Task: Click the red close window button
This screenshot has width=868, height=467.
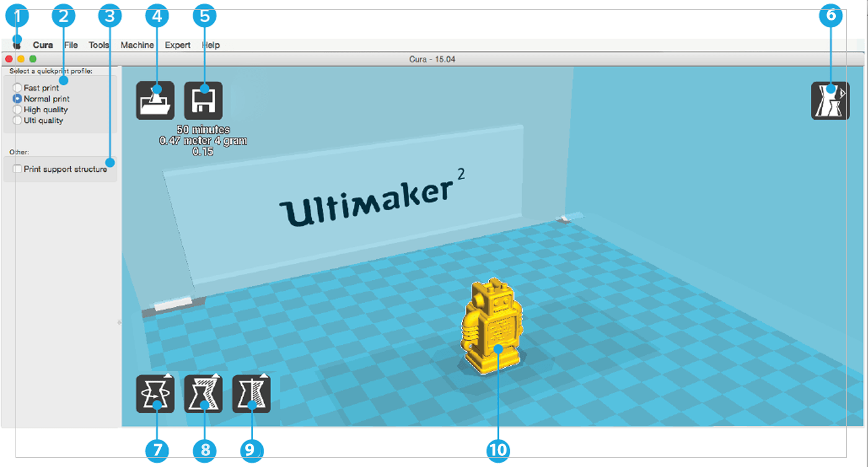Action: [x=9, y=59]
